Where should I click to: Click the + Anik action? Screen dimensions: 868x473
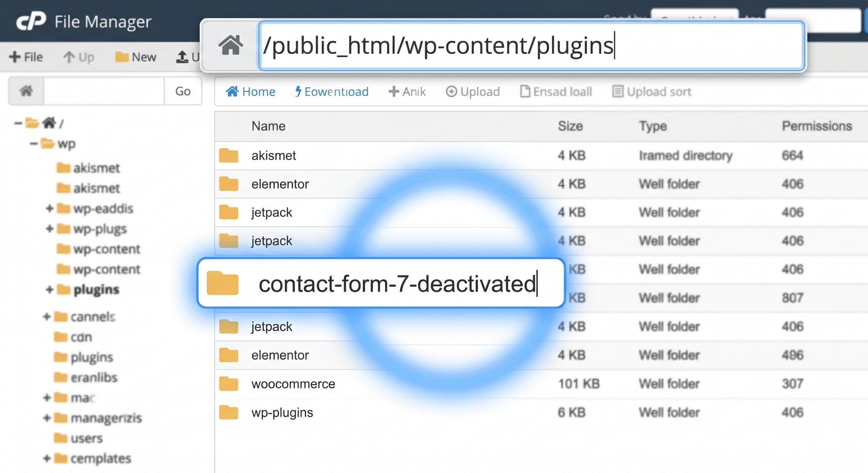click(407, 91)
